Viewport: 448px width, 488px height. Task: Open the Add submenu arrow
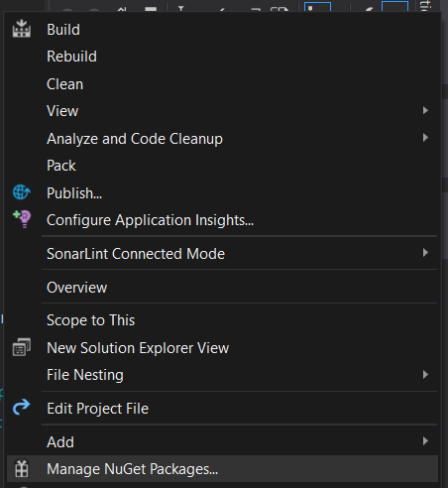pos(425,441)
